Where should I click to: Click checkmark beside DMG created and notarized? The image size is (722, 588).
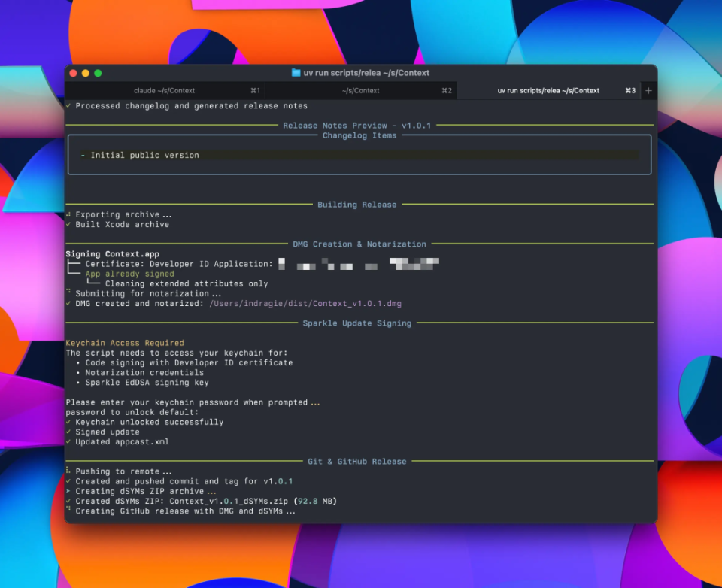(70, 303)
